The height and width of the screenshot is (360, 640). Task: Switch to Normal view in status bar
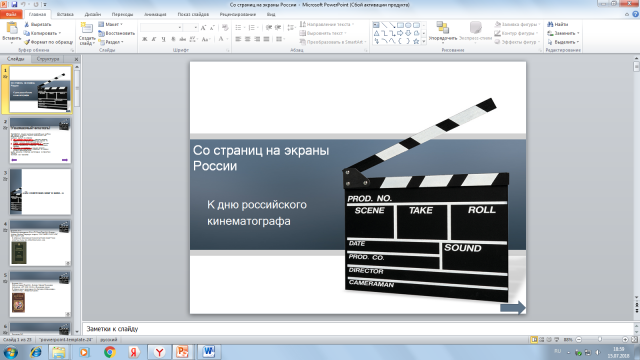534,340
